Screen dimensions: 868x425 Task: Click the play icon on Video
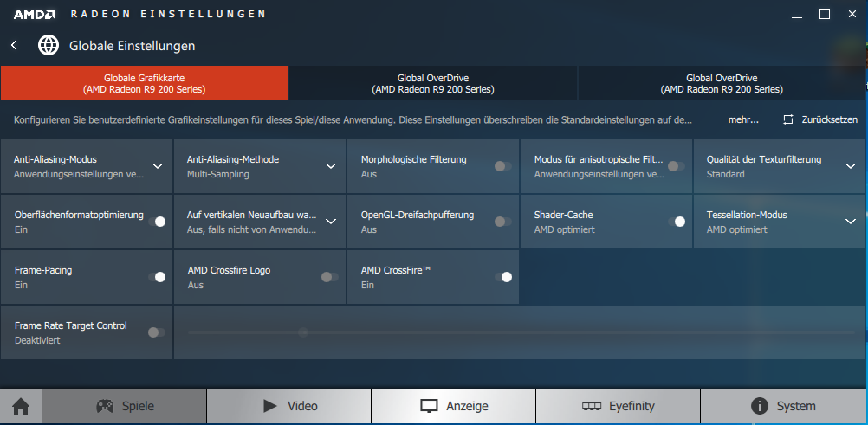270,406
